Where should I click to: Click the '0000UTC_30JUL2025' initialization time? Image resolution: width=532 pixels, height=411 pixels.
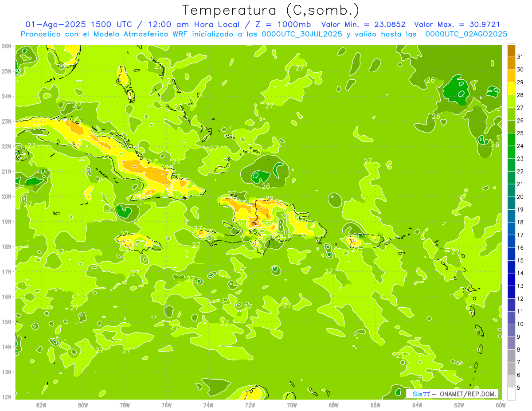click(303, 34)
